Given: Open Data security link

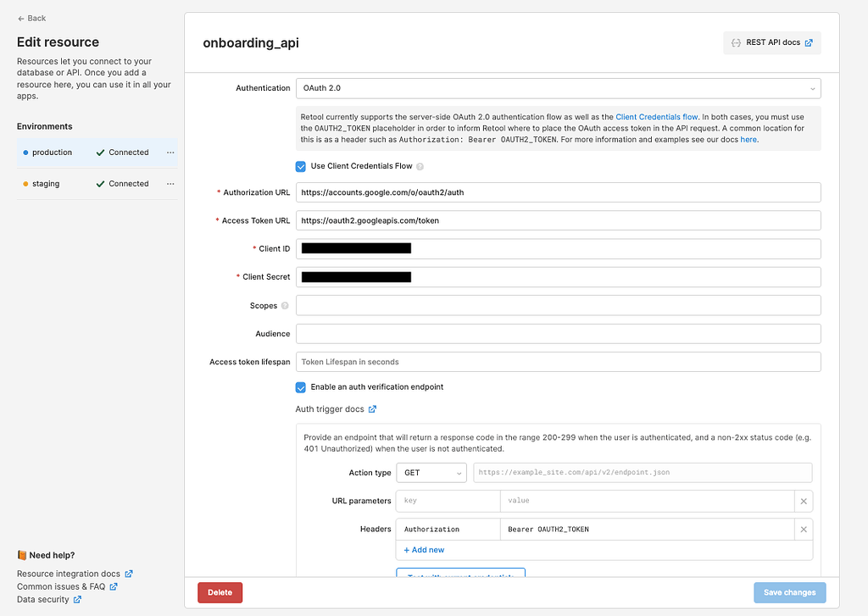Looking at the screenshot, I should (x=49, y=599).
